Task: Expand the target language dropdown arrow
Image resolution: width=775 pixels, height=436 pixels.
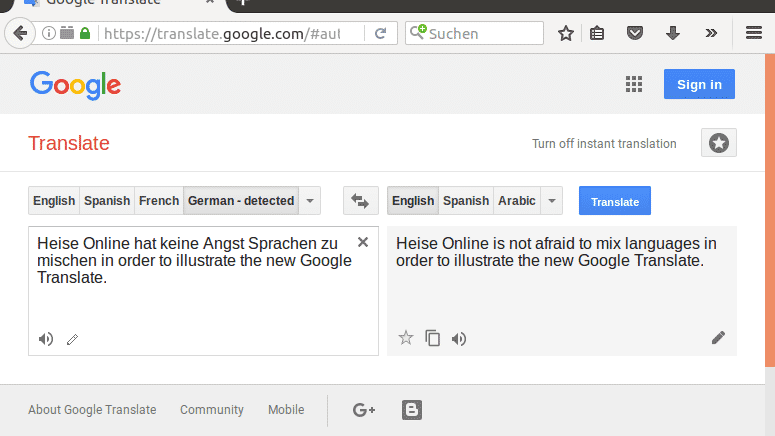Action: point(552,201)
